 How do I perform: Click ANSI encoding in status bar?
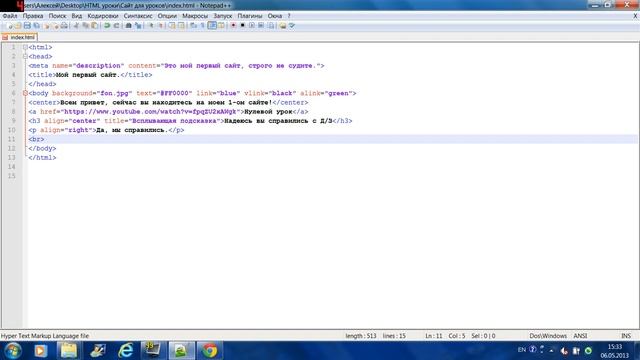(x=580, y=336)
